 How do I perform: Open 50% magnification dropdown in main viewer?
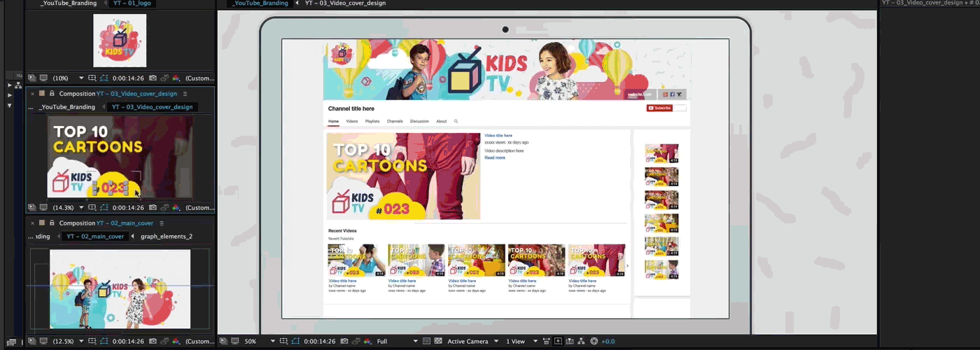coord(259,341)
